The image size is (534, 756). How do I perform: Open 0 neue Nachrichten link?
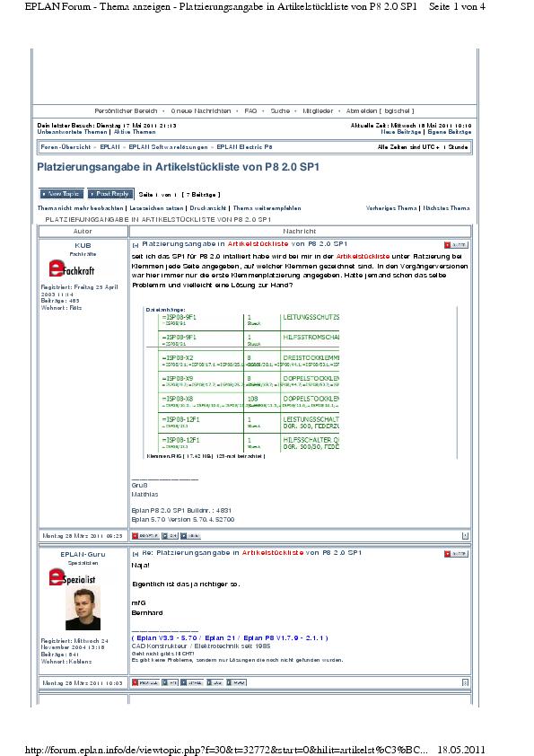pos(200,111)
